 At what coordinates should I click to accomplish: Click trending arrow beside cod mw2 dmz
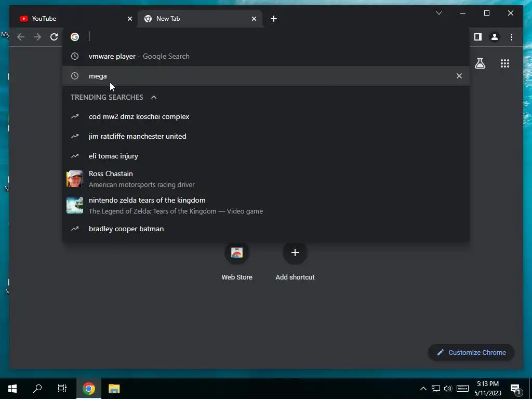click(75, 117)
